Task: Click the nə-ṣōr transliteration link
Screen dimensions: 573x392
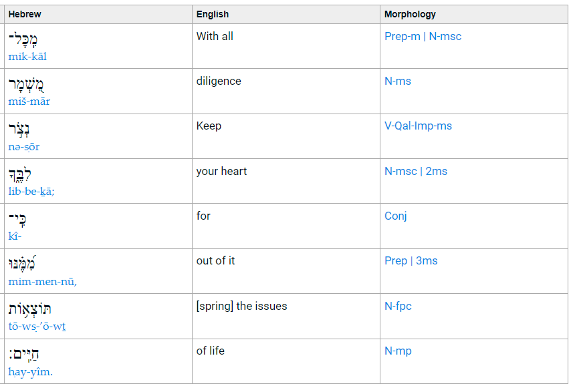Action: [23, 147]
